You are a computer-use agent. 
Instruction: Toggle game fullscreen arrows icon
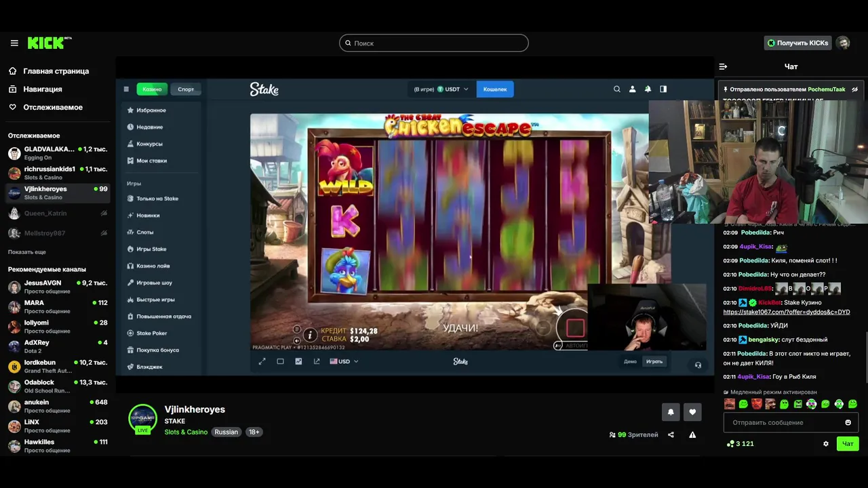point(262,361)
